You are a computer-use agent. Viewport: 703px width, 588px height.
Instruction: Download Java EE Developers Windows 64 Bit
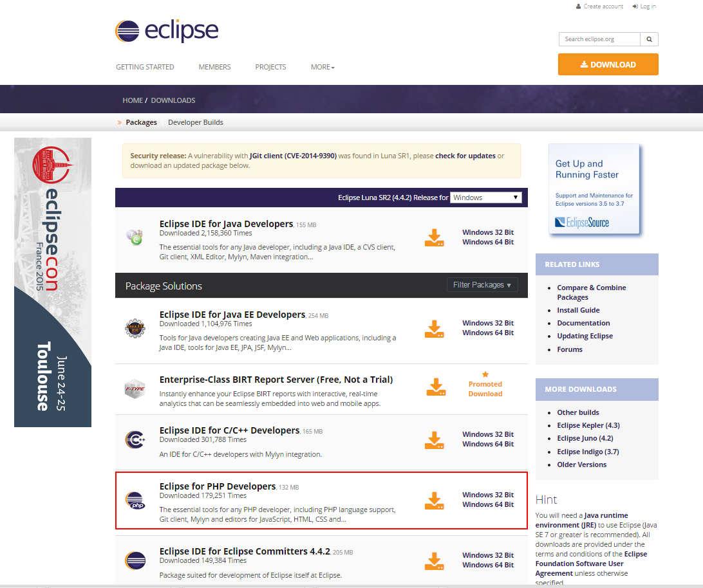[488, 333]
